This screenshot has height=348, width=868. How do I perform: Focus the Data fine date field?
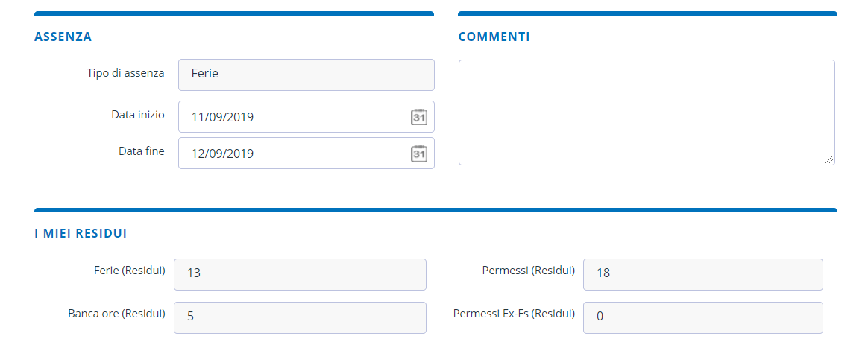point(306,153)
